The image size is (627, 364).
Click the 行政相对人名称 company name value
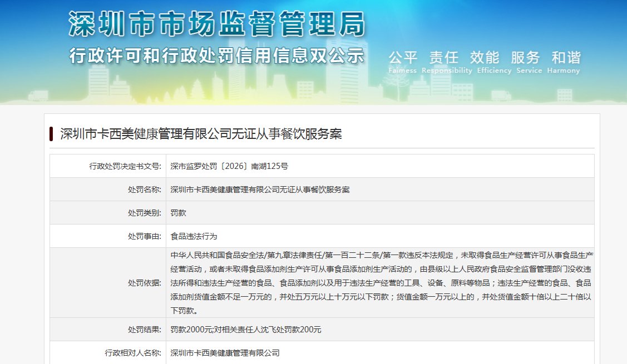coord(225,353)
